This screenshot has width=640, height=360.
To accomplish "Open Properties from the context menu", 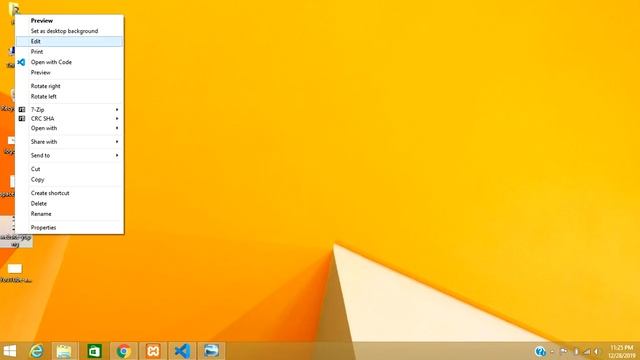I will tap(43, 227).
